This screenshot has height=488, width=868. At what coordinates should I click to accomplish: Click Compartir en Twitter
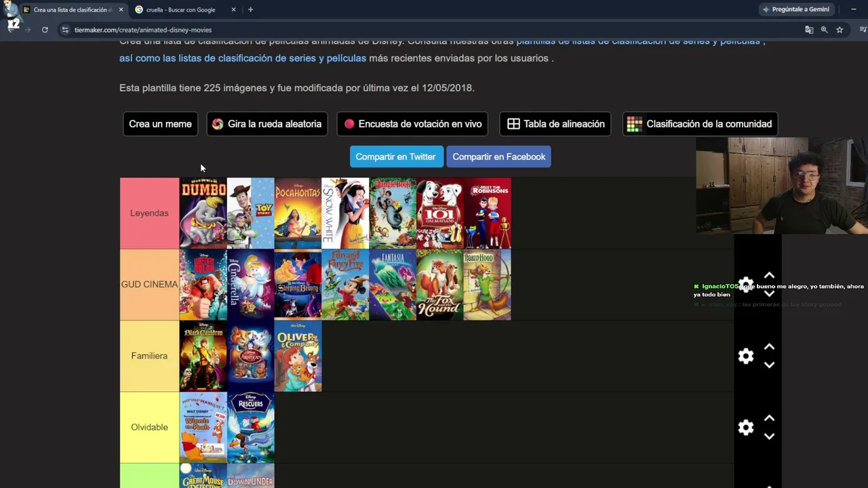point(396,157)
